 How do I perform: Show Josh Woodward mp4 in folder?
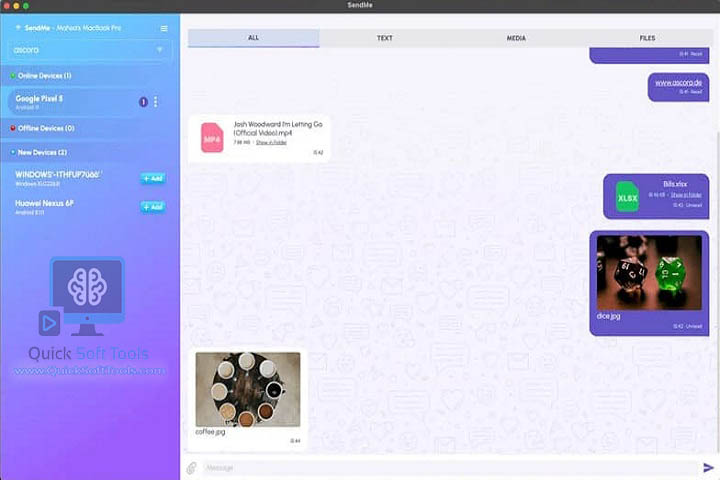pos(271,142)
